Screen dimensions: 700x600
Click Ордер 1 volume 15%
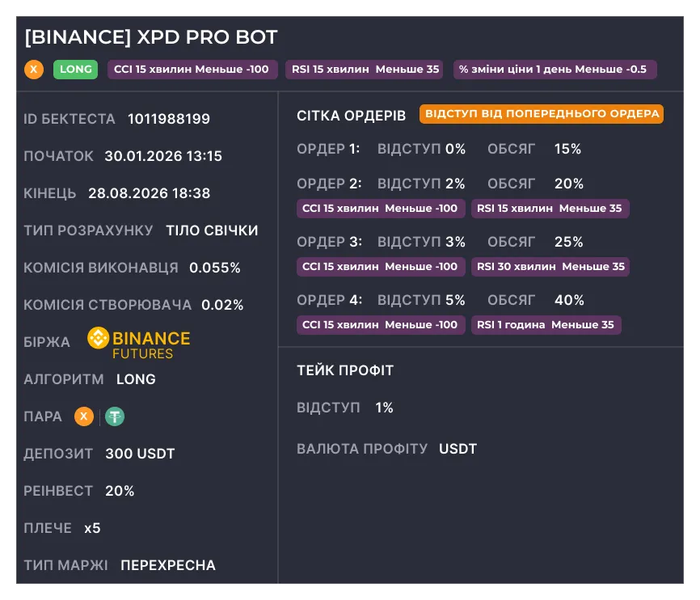coord(567,149)
